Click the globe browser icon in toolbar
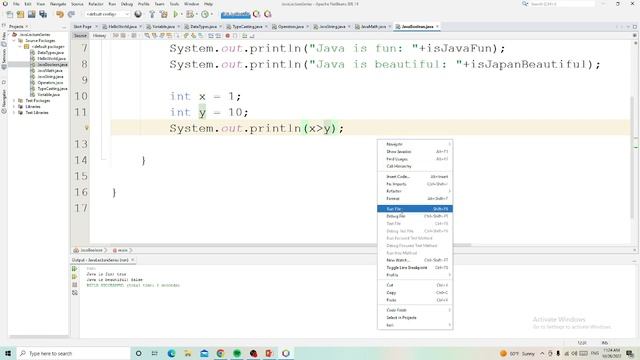Screen dimensions: 640x360 pos(138,14)
